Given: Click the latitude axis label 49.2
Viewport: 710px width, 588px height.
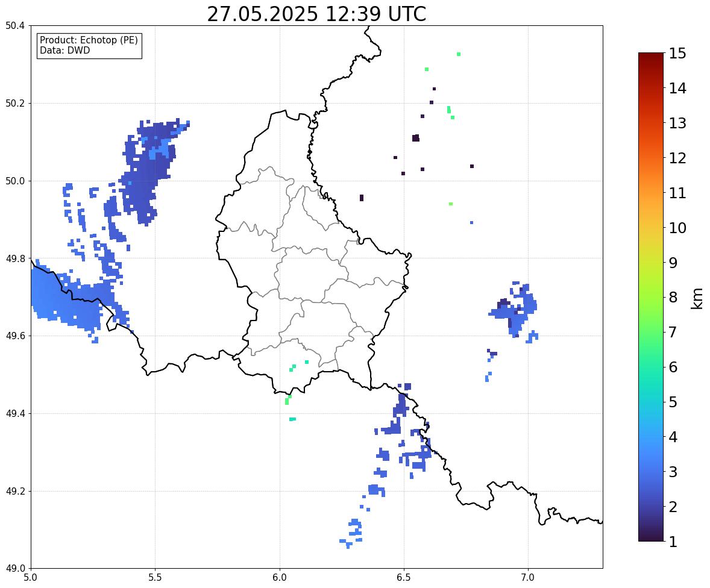Looking at the screenshot, I should 15,491.
